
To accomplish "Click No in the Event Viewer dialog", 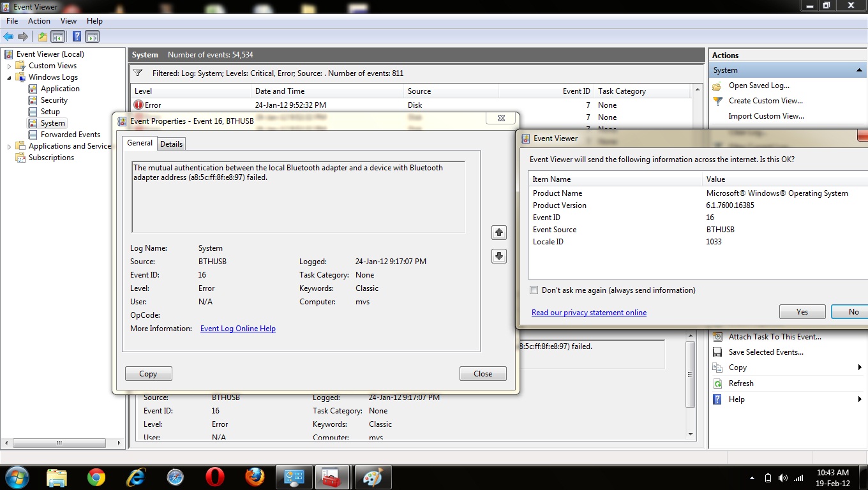I will tap(849, 312).
